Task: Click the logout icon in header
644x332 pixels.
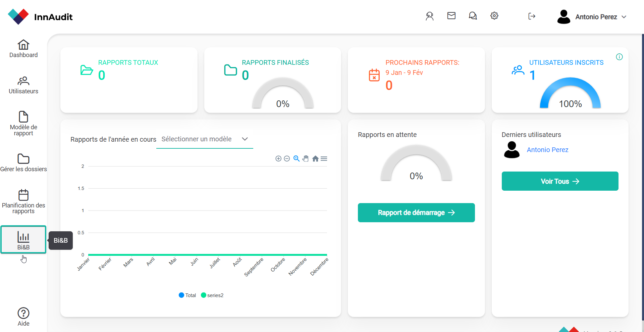Action: (532, 16)
